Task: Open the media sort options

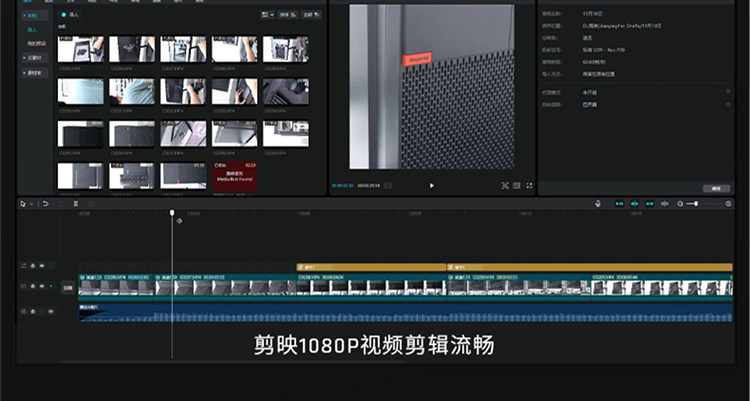Action: pos(288,15)
